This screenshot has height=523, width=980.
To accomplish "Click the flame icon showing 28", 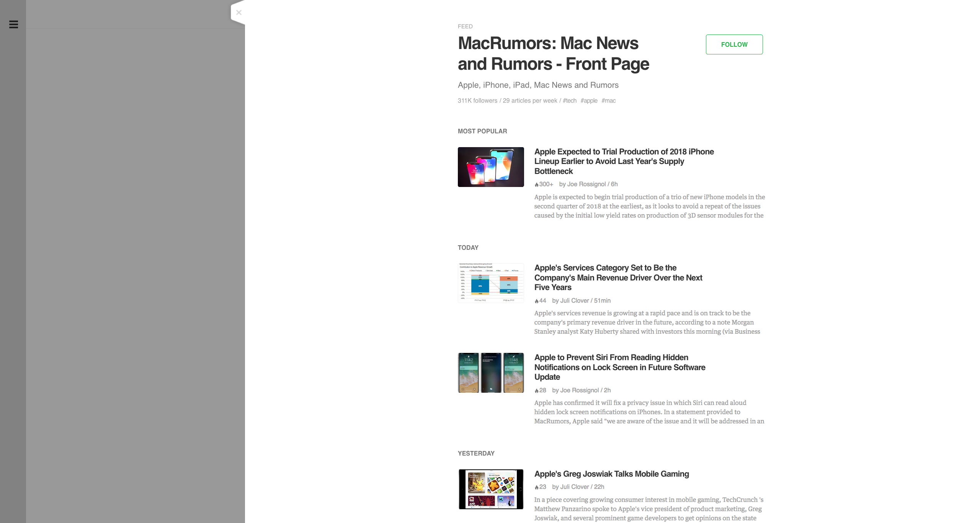I will point(537,391).
